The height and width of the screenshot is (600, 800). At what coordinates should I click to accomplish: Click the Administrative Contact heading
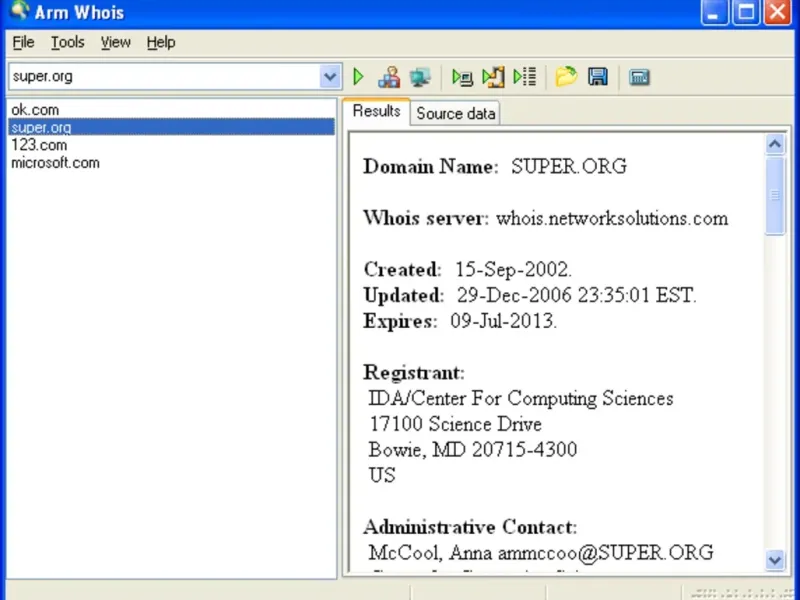coord(470,527)
